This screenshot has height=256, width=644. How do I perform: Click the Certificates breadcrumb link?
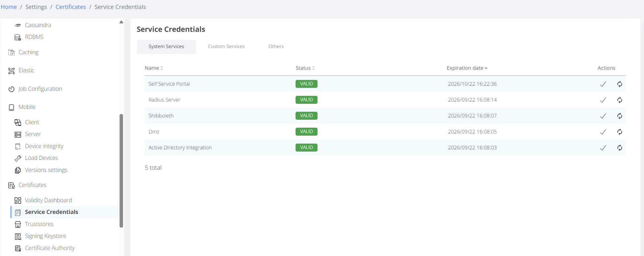[x=70, y=7]
